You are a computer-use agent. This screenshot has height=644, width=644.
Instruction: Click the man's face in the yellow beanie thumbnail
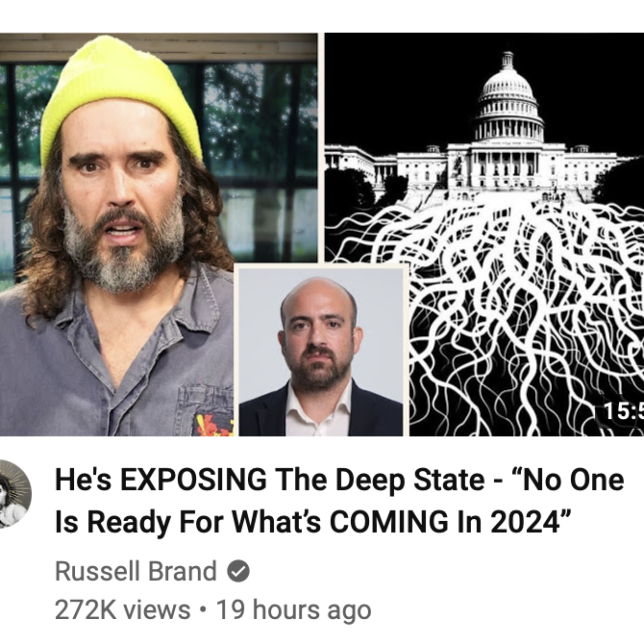pyautogui.click(x=121, y=193)
